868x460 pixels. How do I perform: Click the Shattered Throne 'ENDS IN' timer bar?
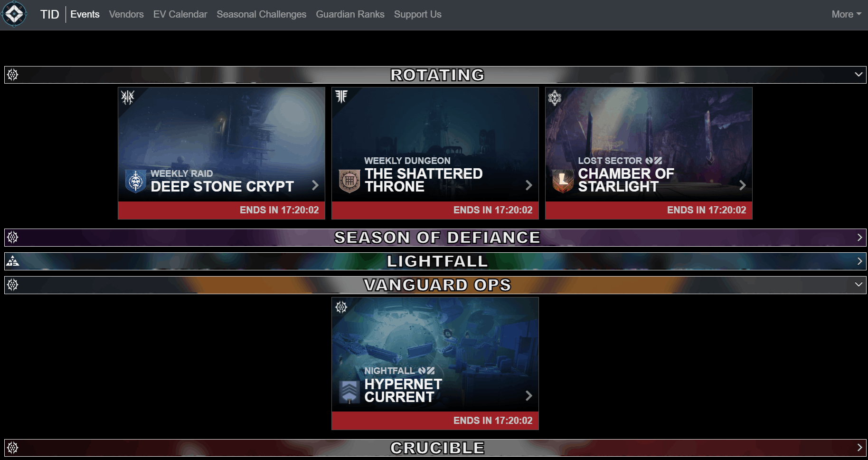(x=435, y=210)
